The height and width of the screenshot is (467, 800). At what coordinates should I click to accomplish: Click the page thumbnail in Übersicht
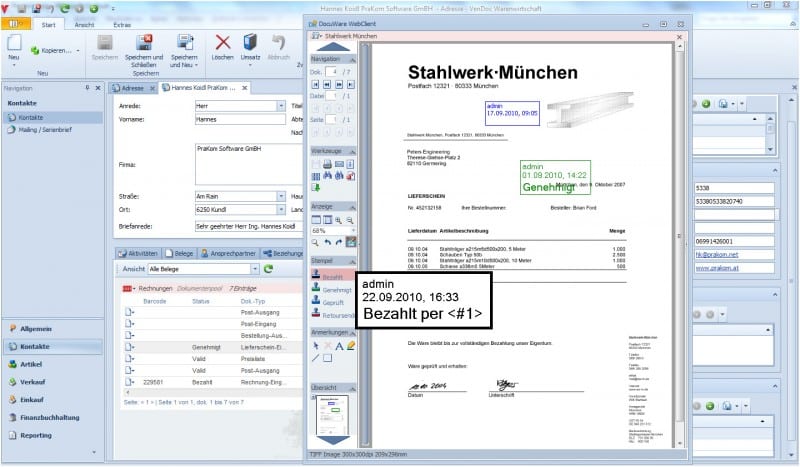[332, 418]
